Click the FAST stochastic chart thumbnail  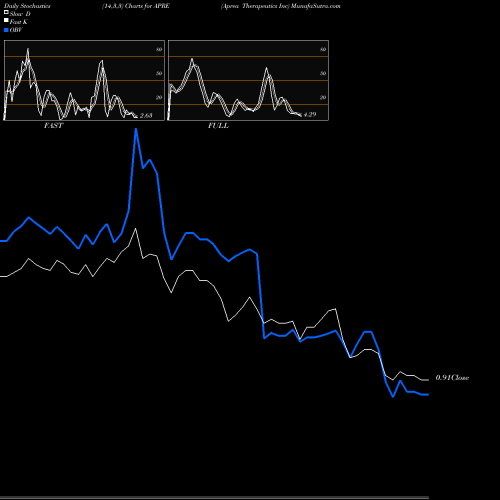[84, 80]
